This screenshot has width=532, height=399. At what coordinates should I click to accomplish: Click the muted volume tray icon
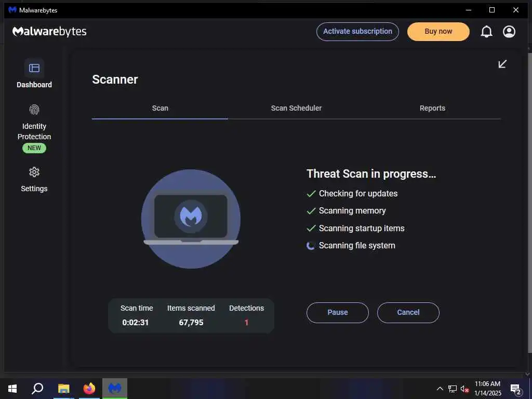point(464,389)
